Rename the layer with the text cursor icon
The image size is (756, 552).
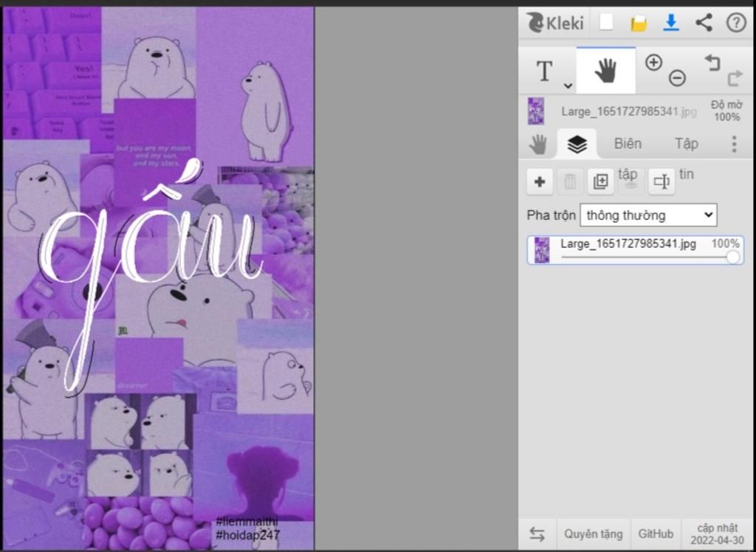click(661, 182)
